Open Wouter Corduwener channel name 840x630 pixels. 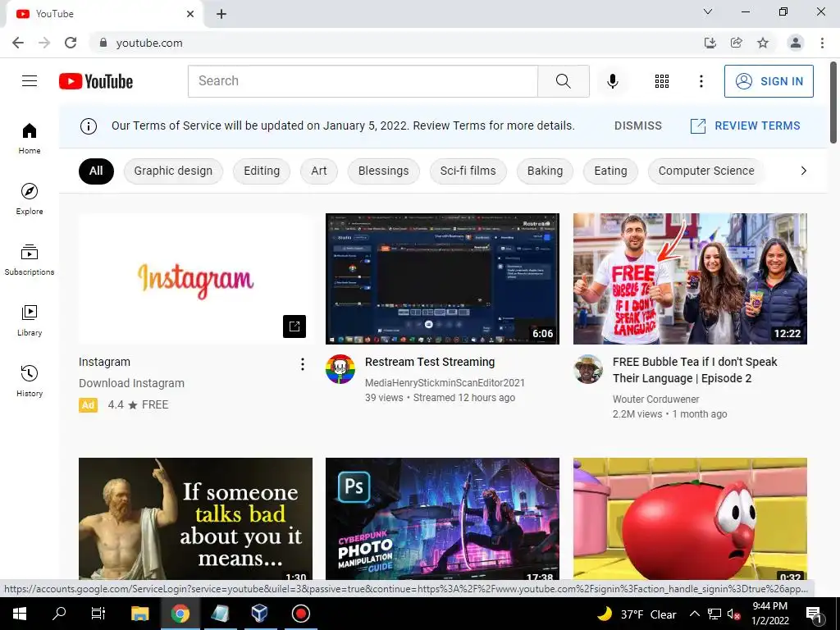click(655, 399)
